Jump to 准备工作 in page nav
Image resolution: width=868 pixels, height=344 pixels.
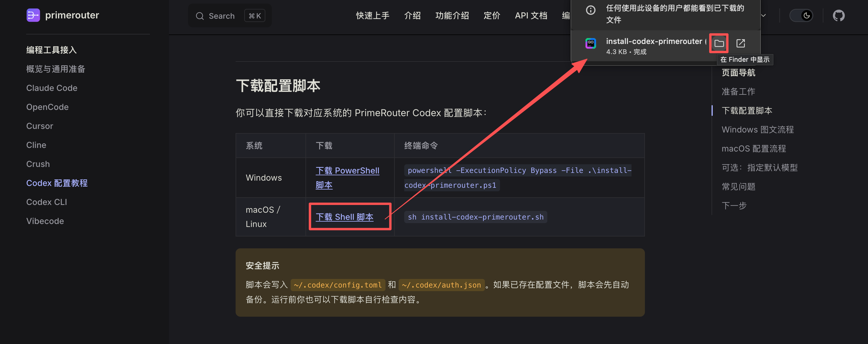pos(738,91)
